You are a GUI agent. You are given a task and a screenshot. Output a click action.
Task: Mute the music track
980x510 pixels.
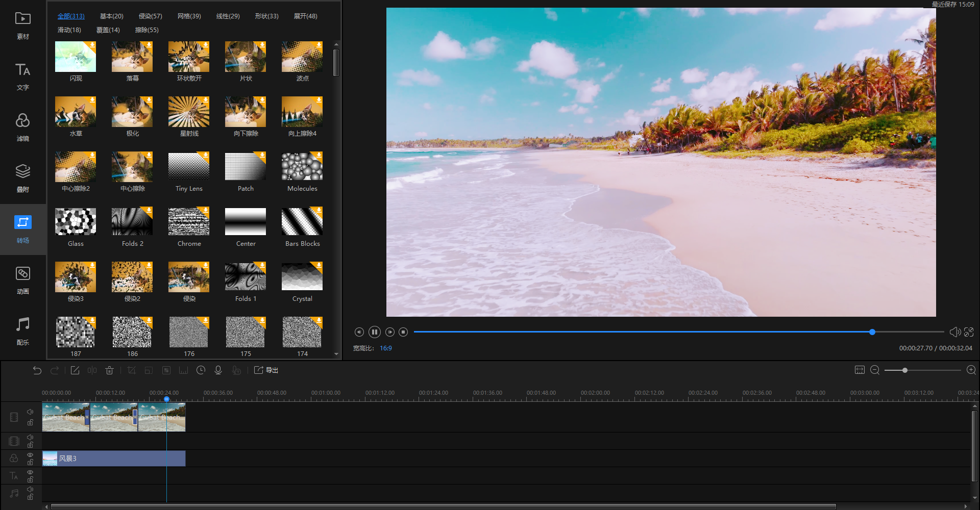[x=30, y=490]
